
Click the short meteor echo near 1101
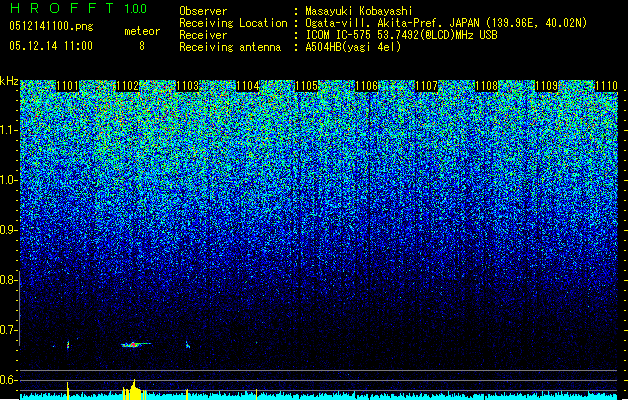coord(68,345)
